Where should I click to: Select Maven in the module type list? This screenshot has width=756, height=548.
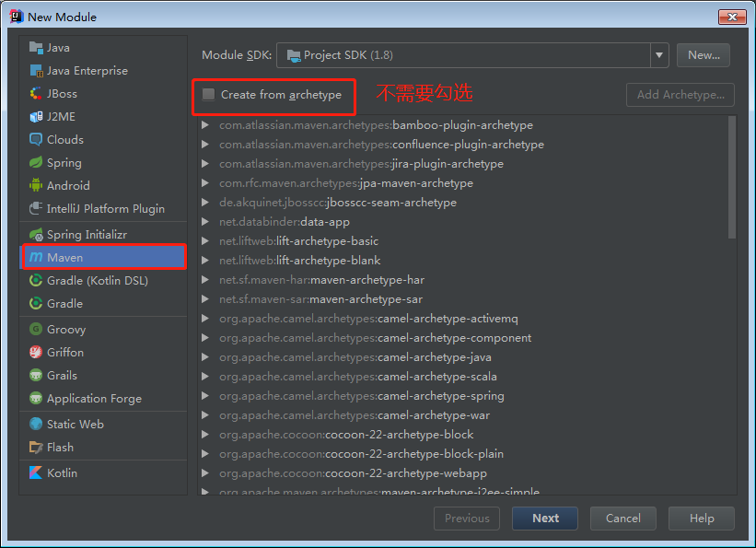pyautogui.click(x=103, y=258)
